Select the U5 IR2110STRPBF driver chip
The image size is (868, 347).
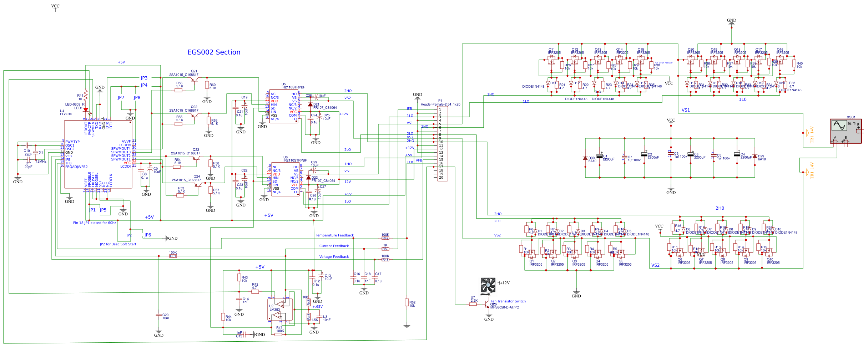click(284, 106)
